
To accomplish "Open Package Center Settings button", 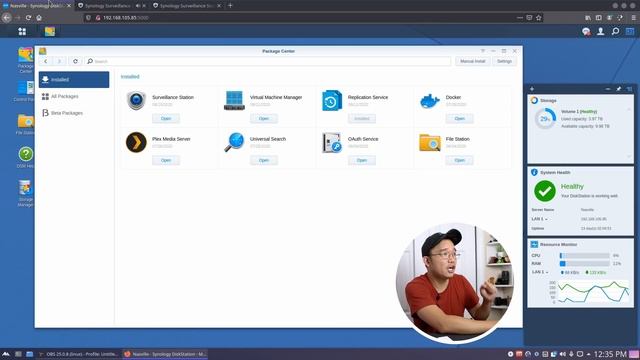I will point(504,61).
